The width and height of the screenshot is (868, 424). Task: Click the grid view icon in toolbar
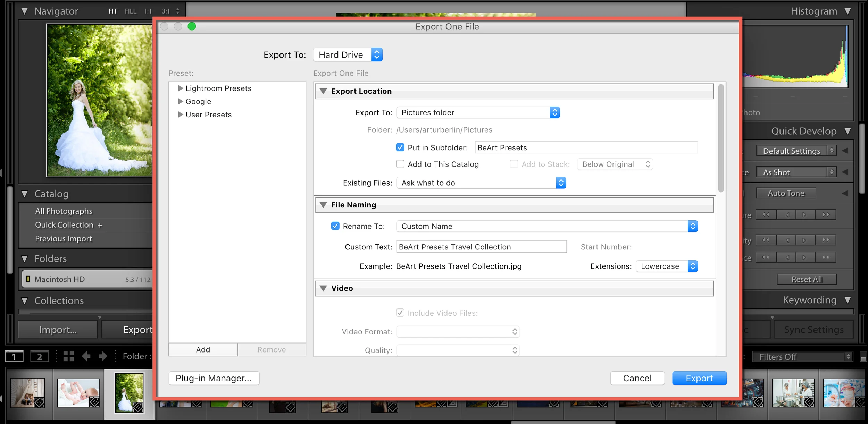[x=68, y=356]
